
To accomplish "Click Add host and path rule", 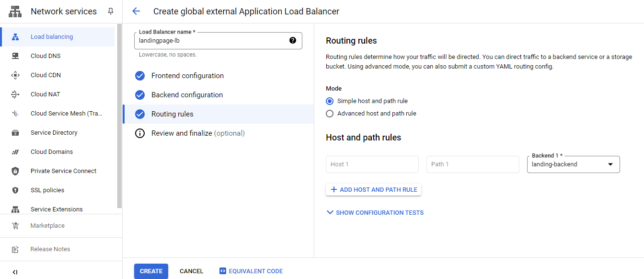I will click(373, 189).
